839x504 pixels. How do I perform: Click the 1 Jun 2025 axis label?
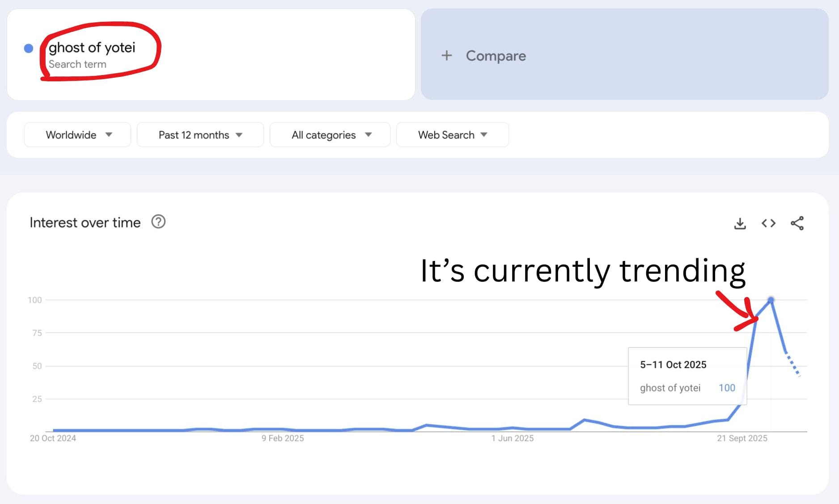pyautogui.click(x=513, y=438)
